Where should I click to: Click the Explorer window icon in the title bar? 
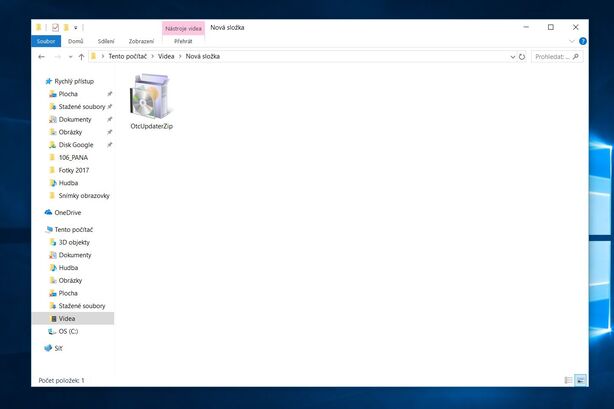[x=38, y=27]
